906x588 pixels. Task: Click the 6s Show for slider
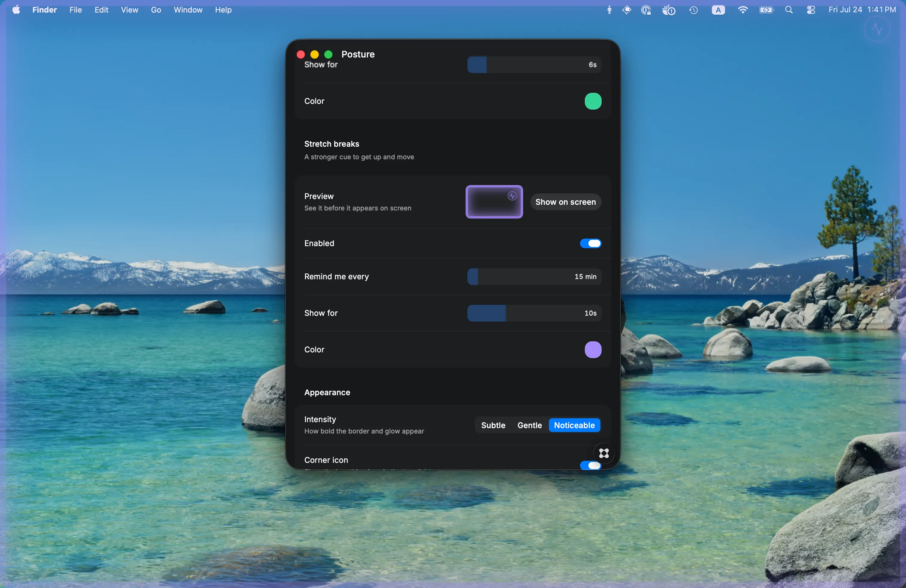534,65
